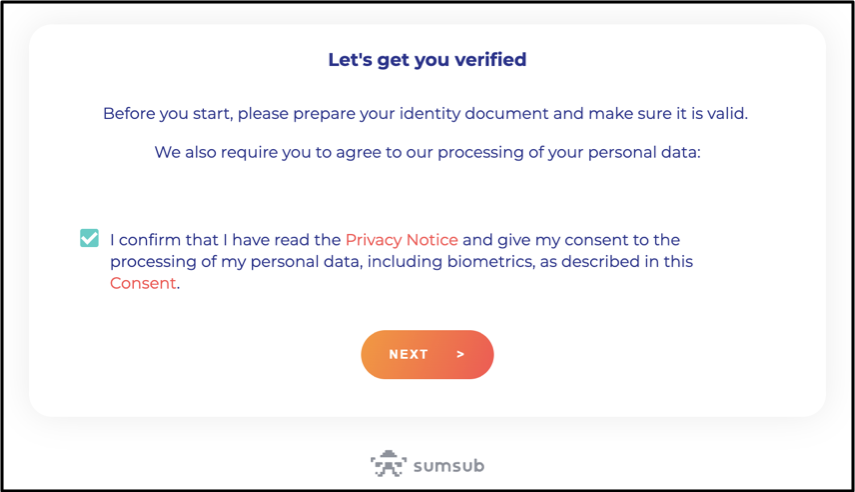
Task: Open the red Consent link
Action: [x=143, y=283]
